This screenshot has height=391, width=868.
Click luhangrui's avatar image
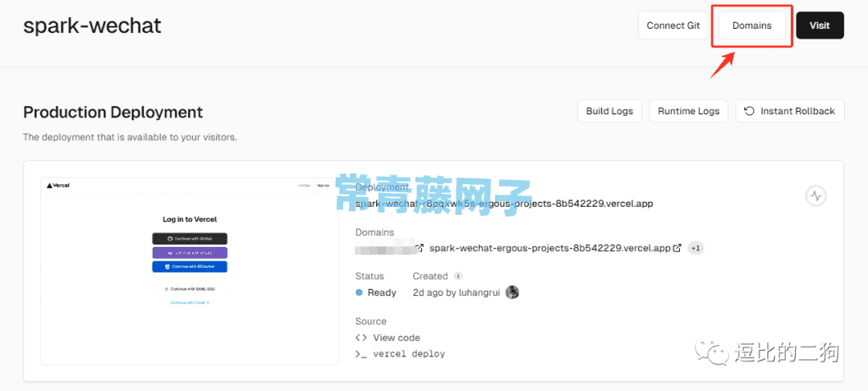[x=513, y=292]
